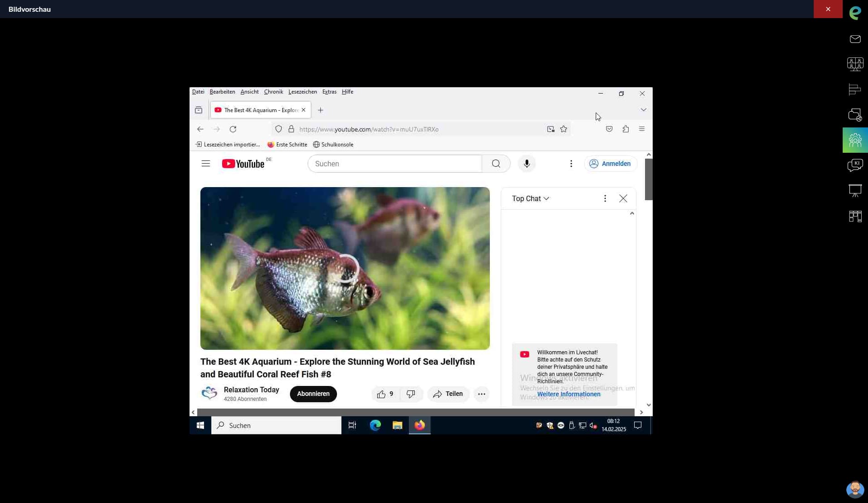
Task: Open the building blocks sidebar icon
Action: 855,216
